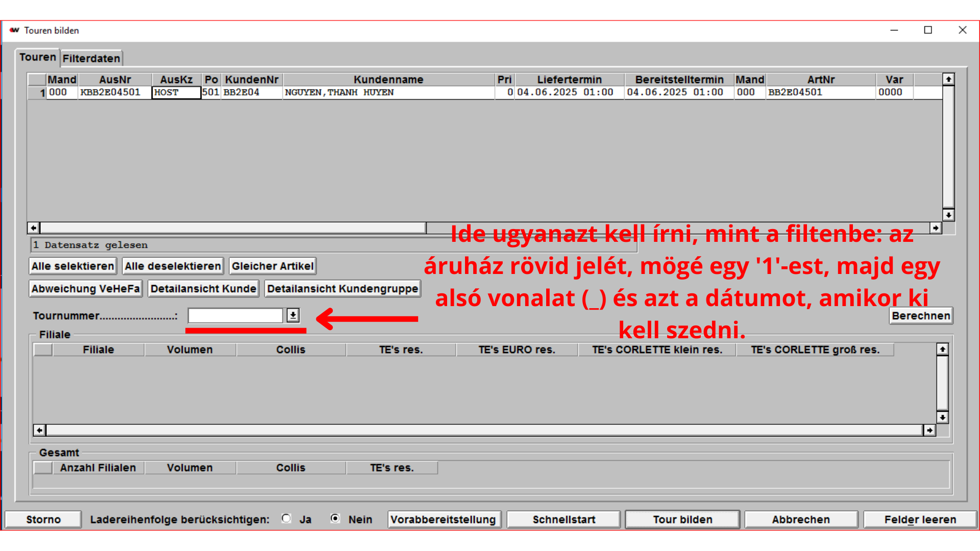The width and height of the screenshot is (980, 551).
Task: Click Alle selektieren button
Action: point(73,266)
